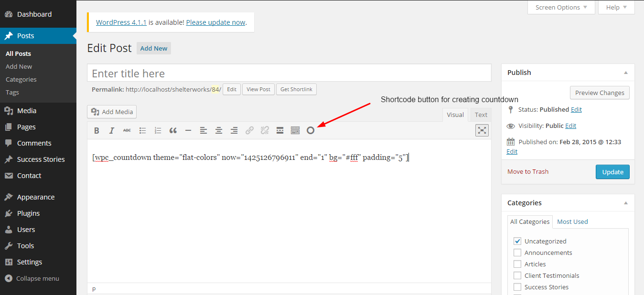This screenshot has width=644, height=295.
Task: Check the Articles category
Action: pyautogui.click(x=517, y=264)
